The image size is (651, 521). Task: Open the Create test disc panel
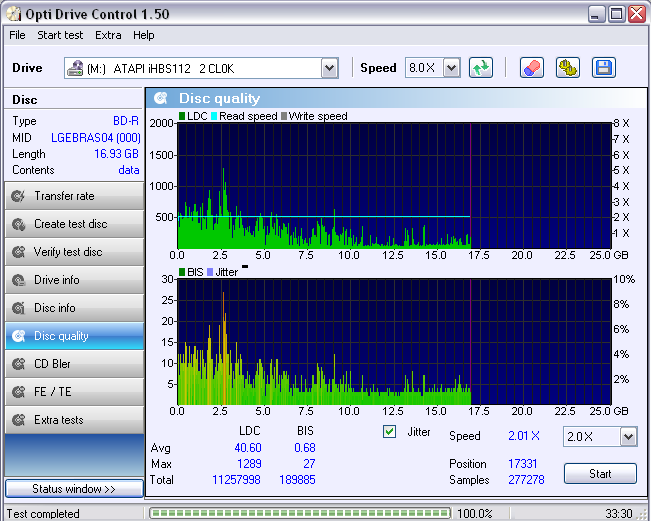74,224
